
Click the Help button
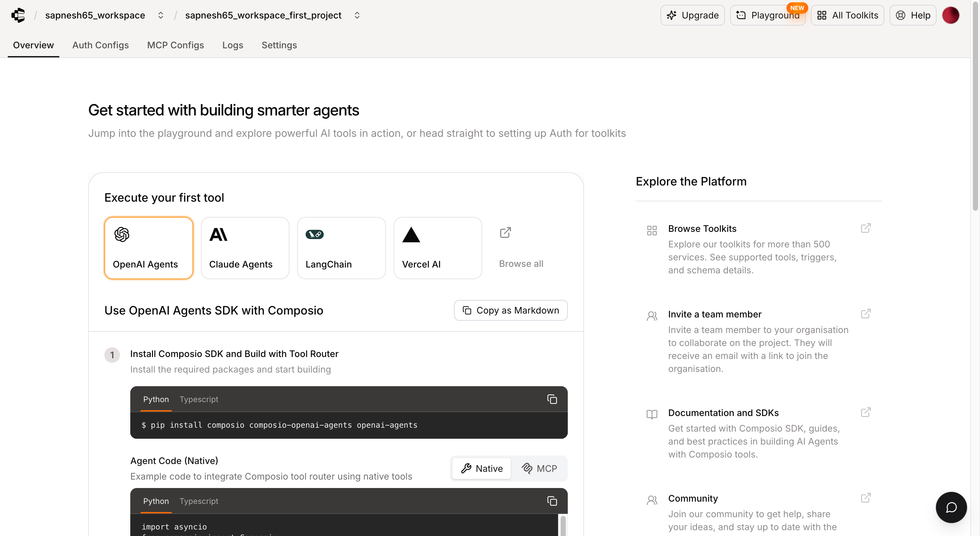pyautogui.click(x=913, y=15)
